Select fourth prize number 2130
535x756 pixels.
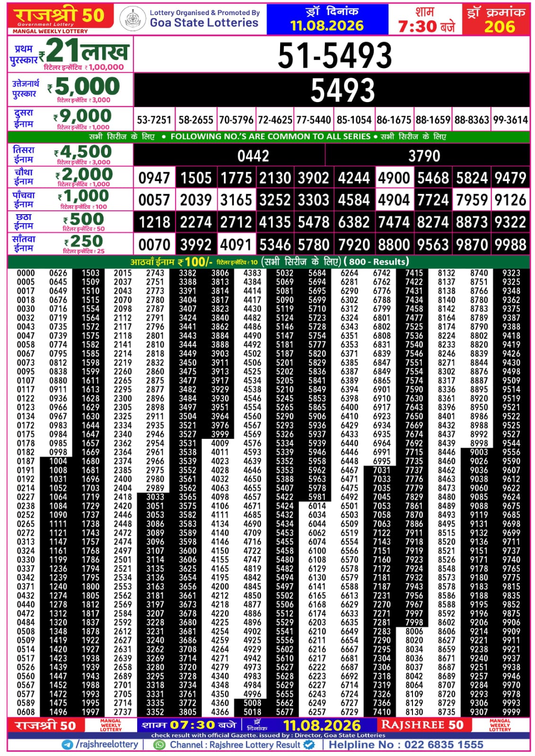click(x=275, y=178)
